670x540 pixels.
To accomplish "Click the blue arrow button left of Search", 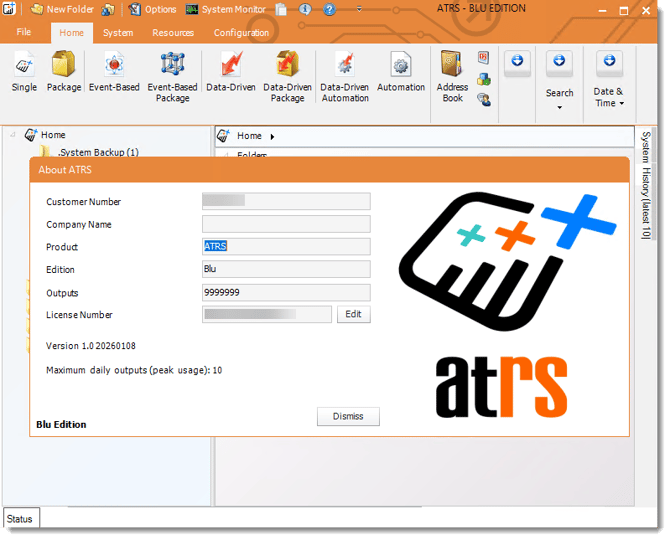I will click(517, 62).
